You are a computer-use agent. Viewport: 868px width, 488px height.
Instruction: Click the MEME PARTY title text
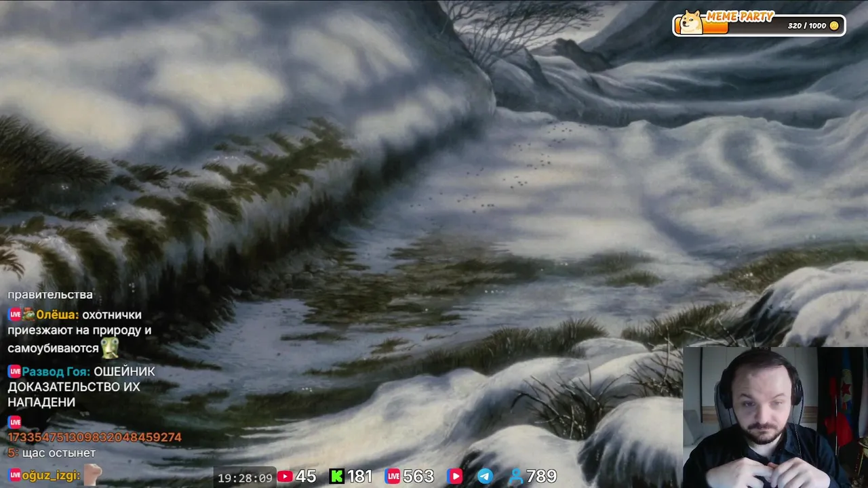click(x=740, y=17)
